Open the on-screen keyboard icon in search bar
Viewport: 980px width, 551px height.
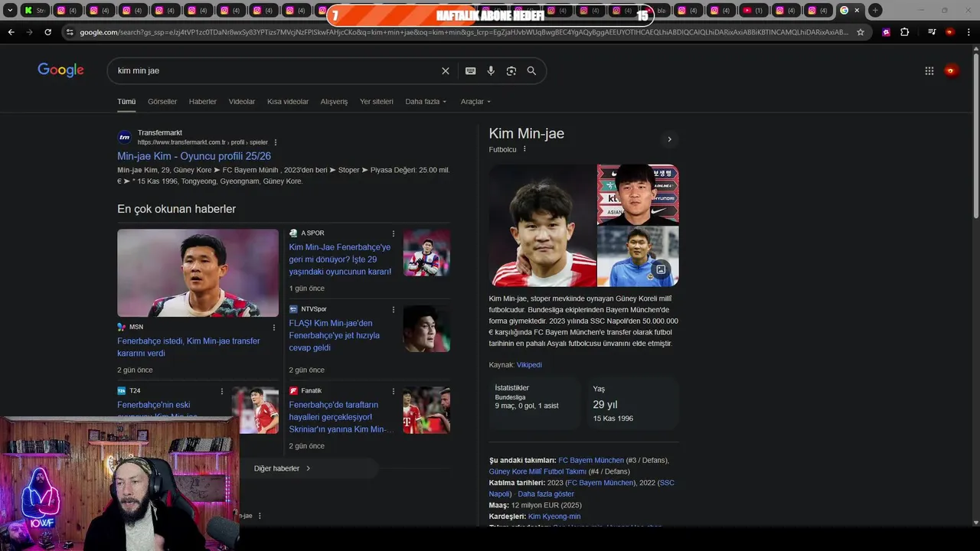(470, 70)
